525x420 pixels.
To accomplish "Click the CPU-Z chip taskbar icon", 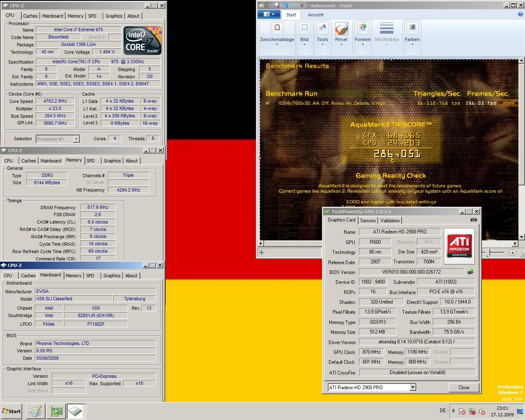I will [x=75, y=411].
